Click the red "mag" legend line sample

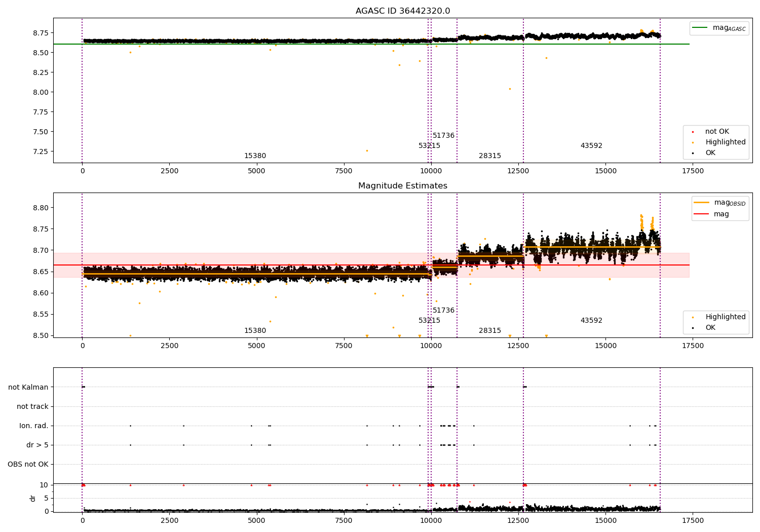[x=701, y=214]
